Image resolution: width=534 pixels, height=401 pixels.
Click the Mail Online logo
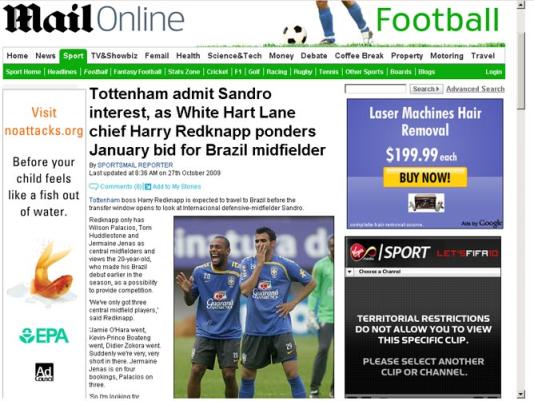94,19
